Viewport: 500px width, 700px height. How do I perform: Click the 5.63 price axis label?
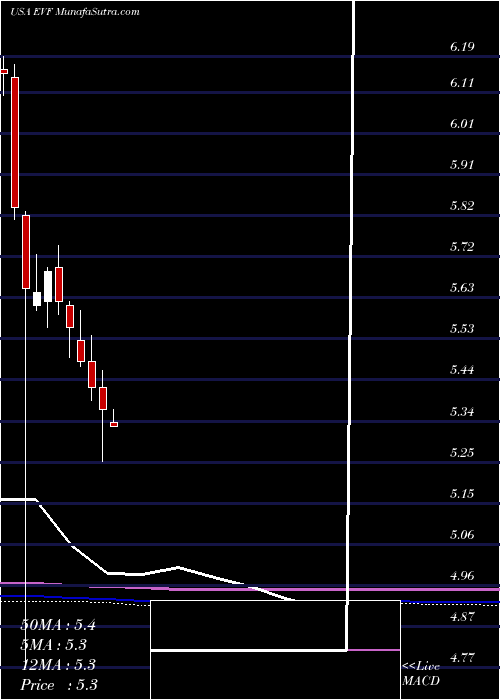click(462, 288)
